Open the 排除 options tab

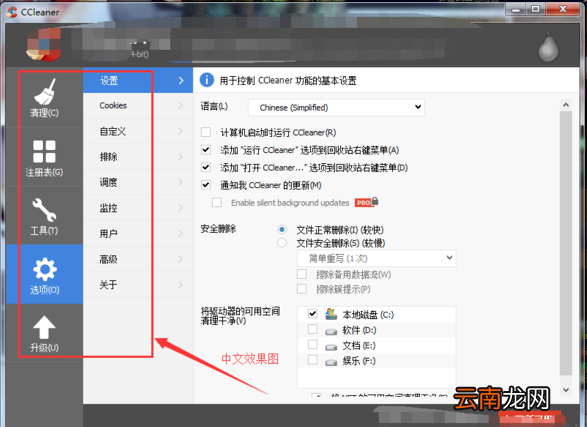(138, 156)
